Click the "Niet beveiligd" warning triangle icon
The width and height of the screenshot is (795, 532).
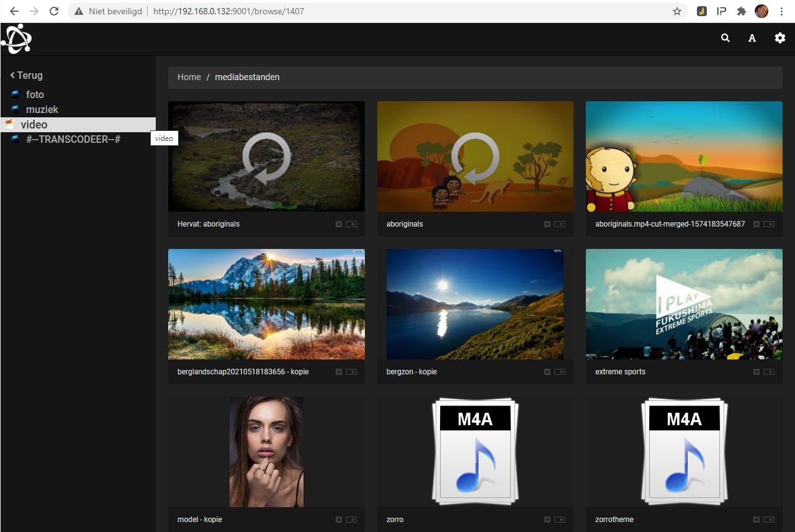click(x=79, y=11)
